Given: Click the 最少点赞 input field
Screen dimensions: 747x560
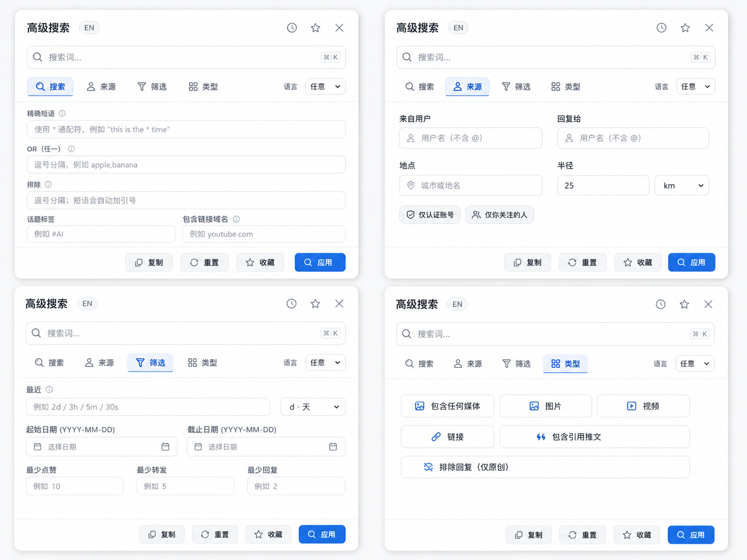Looking at the screenshot, I should tap(75, 486).
